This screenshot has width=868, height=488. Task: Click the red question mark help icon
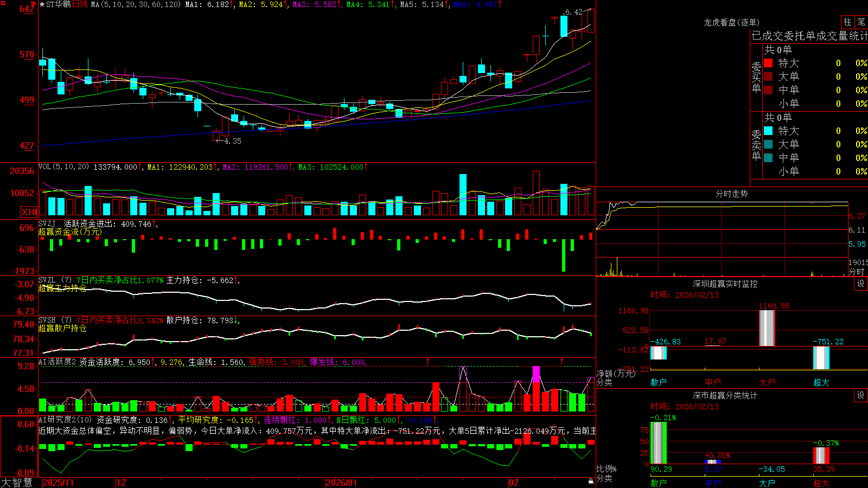tap(33, 5)
